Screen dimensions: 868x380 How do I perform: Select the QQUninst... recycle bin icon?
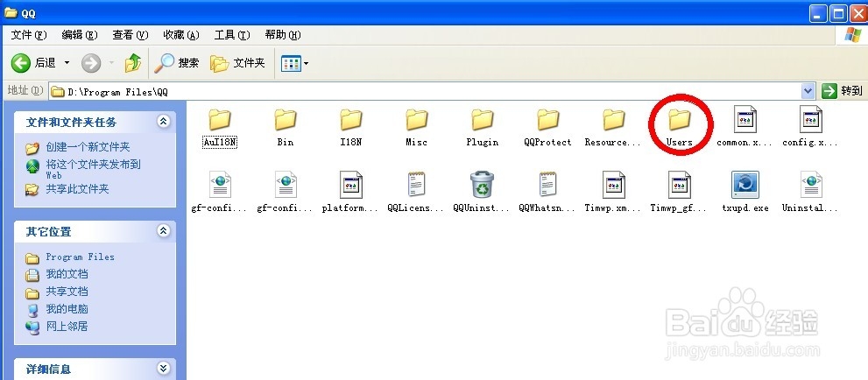482,185
